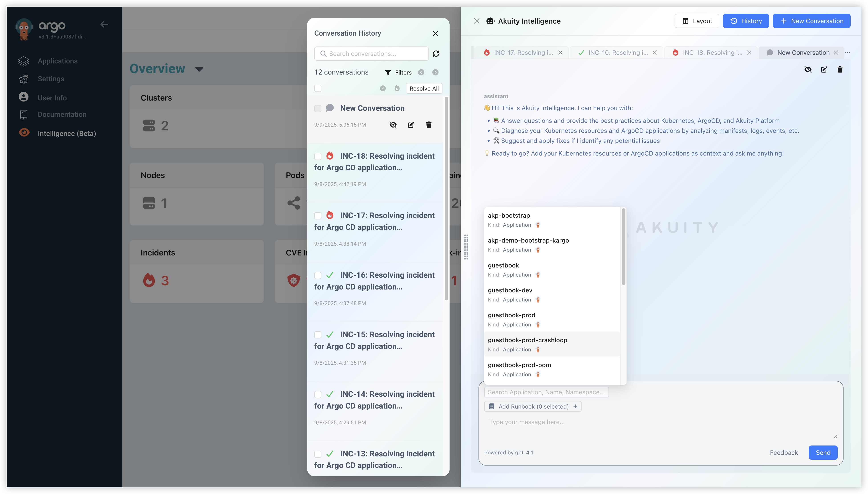The image size is (868, 494).
Task: Delete the New Conversation history entry
Action: pyautogui.click(x=429, y=125)
